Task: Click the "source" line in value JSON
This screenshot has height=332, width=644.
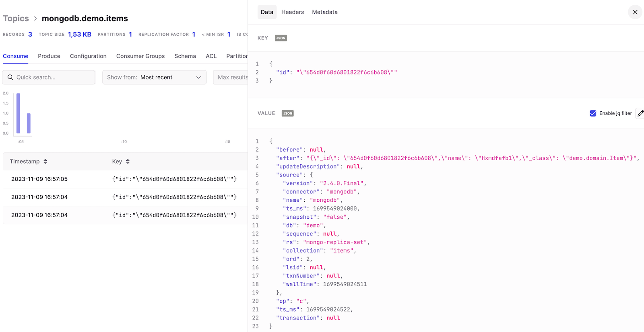Action: [x=294, y=175]
